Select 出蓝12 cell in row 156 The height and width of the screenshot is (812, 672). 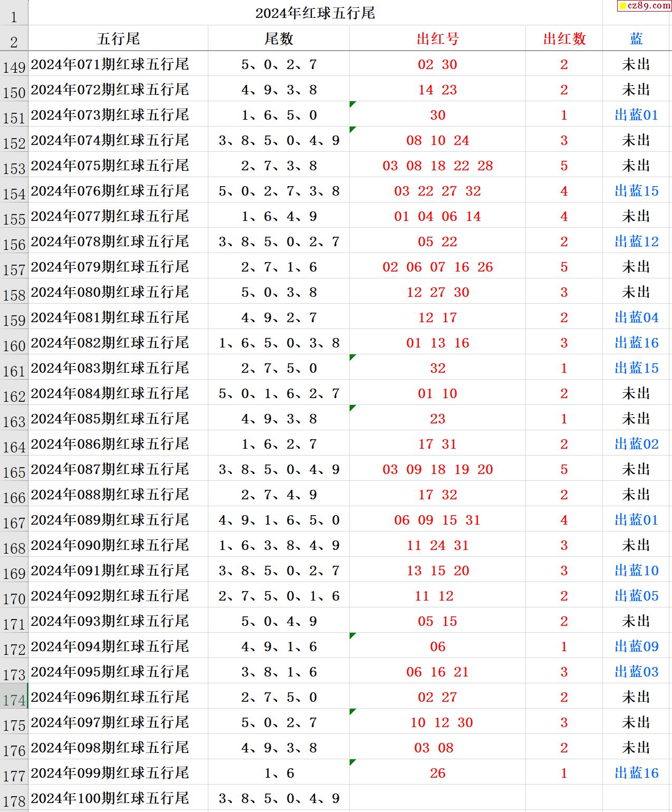coord(636,241)
